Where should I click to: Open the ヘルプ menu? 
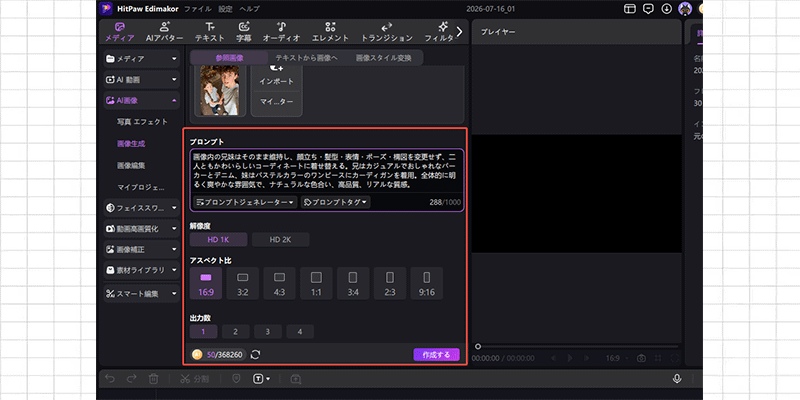pyautogui.click(x=249, y=9)
